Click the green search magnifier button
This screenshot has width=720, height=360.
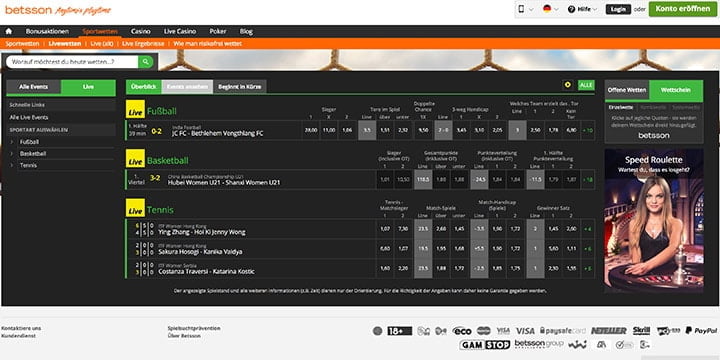(146, 62)
